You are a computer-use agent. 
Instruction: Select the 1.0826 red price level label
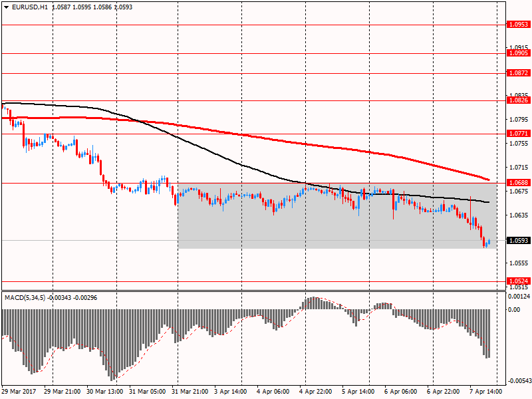518,100
